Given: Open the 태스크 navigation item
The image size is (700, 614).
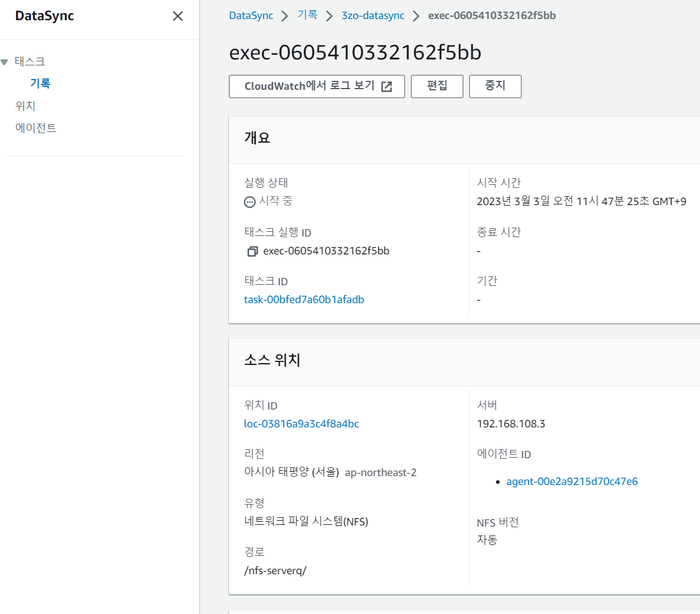Looking at the screenshot, I should point(30,62).
